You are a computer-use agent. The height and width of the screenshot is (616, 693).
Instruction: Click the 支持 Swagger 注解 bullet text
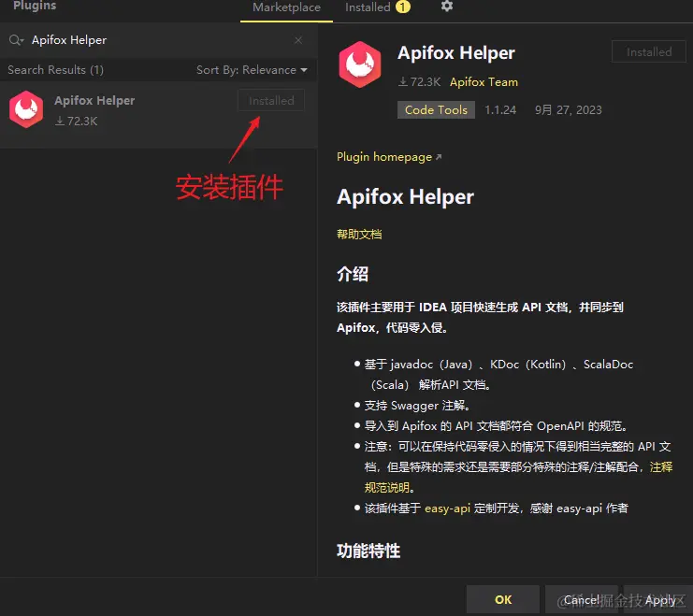[x=417, y=406]
